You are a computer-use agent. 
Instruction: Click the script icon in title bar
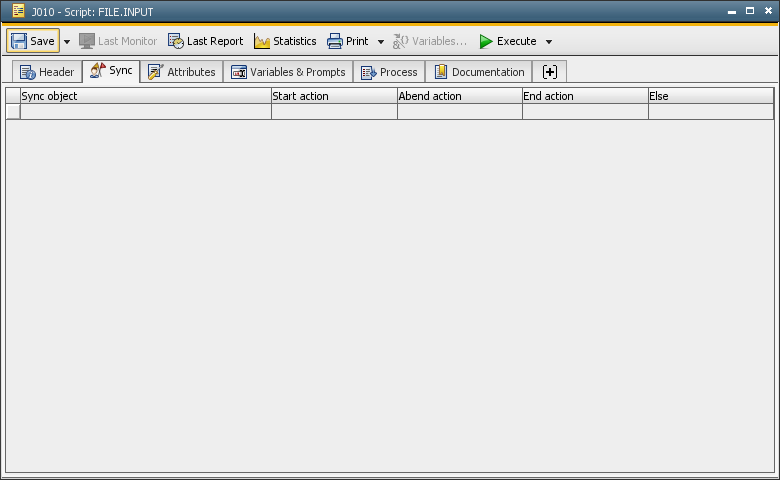(18, 11)
